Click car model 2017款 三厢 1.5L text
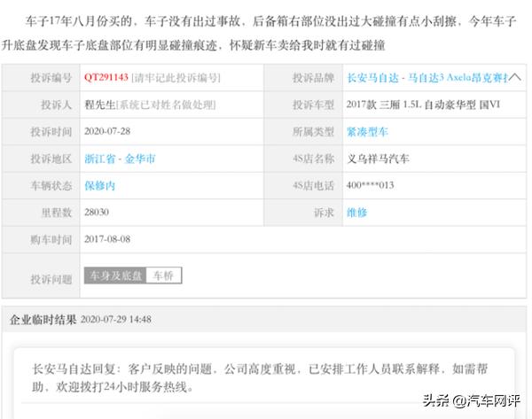 [423, 105]
